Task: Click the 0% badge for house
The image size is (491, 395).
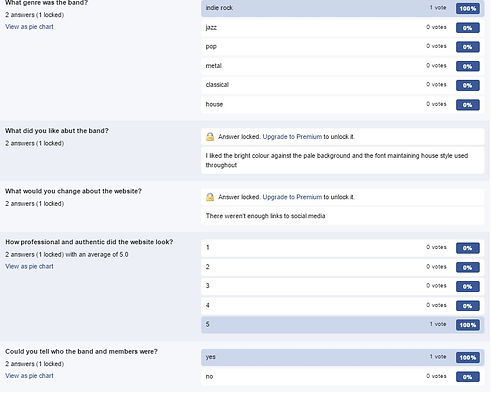Action: (468, 105)
